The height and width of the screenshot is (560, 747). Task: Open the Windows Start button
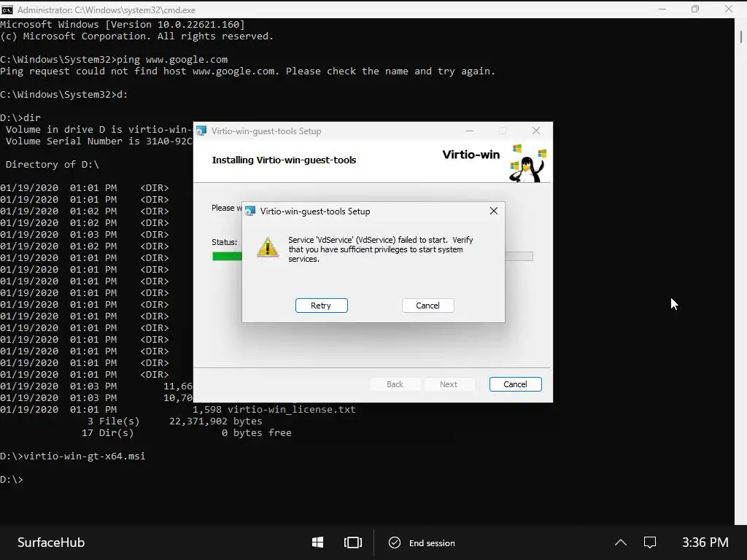(x=318, y=542)
